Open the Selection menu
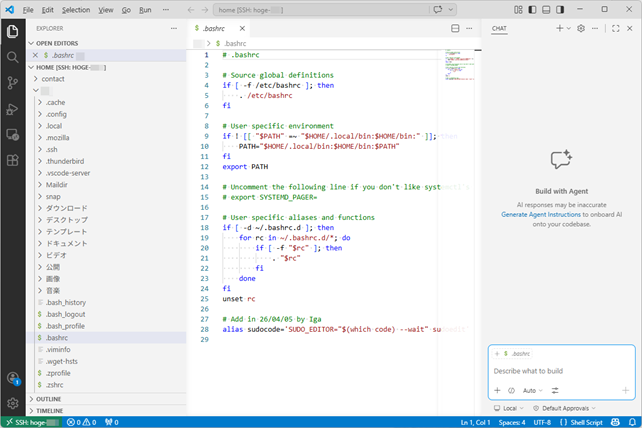The width and height of the screenshot is (642, 428). click(76, 9)
